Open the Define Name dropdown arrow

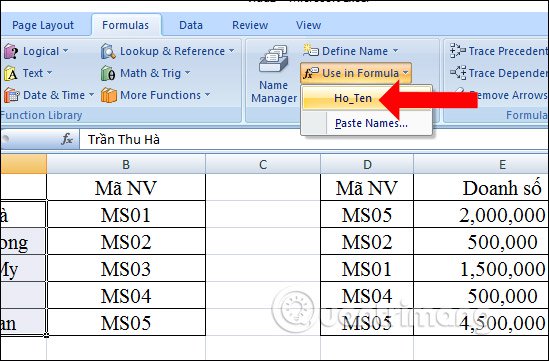point(395,51)
